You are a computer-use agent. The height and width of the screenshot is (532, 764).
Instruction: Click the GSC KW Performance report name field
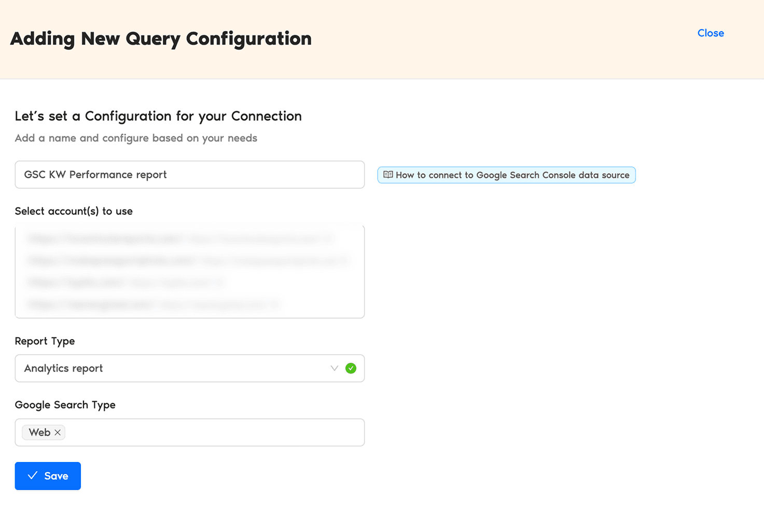(x=189, y=175)
